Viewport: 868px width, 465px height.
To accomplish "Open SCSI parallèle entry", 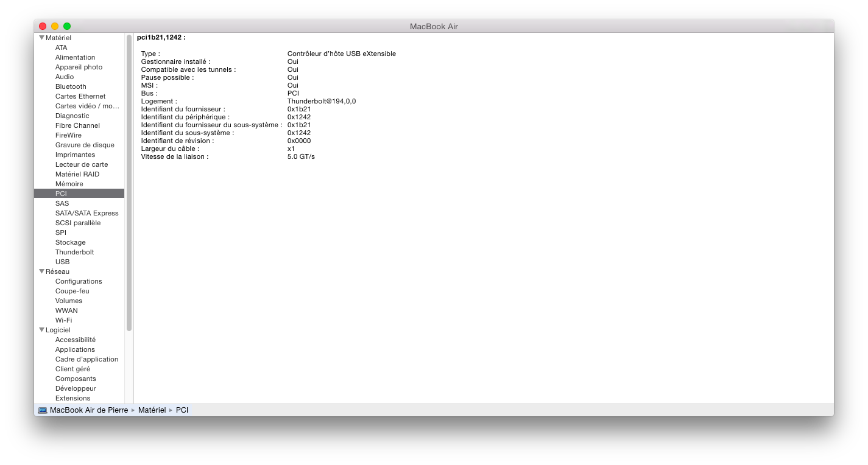I will point(79,223).
